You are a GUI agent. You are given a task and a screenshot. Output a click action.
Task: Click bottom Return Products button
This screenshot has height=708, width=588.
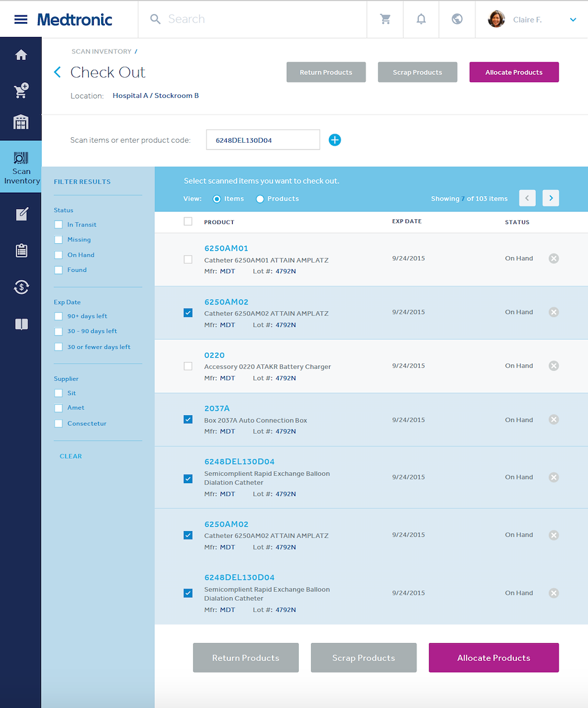pos(246,658)
